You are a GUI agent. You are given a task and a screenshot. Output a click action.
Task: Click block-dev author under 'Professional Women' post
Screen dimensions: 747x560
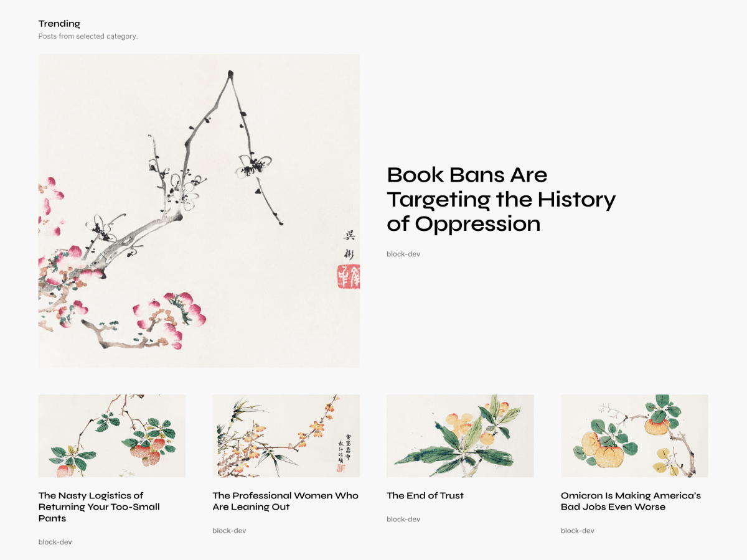point(229,531)
